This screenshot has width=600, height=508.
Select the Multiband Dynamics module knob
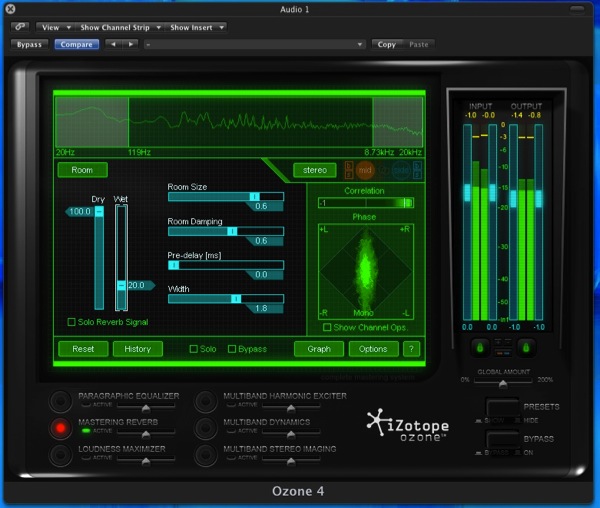pyautogui.click(x=205, y=428)
